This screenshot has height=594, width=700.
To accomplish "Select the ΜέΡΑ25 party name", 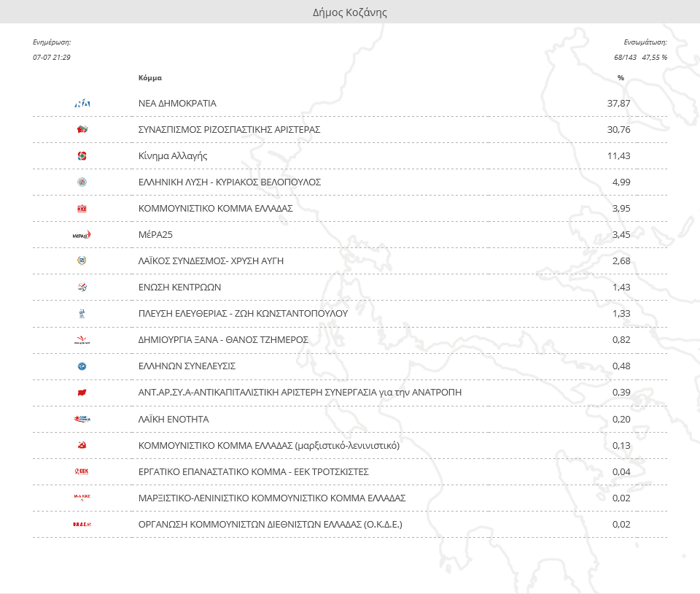I will [155, 234].
